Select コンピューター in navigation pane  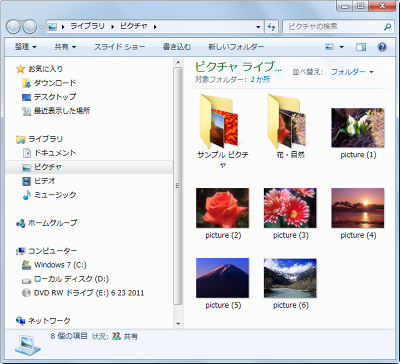pos(52,250)
